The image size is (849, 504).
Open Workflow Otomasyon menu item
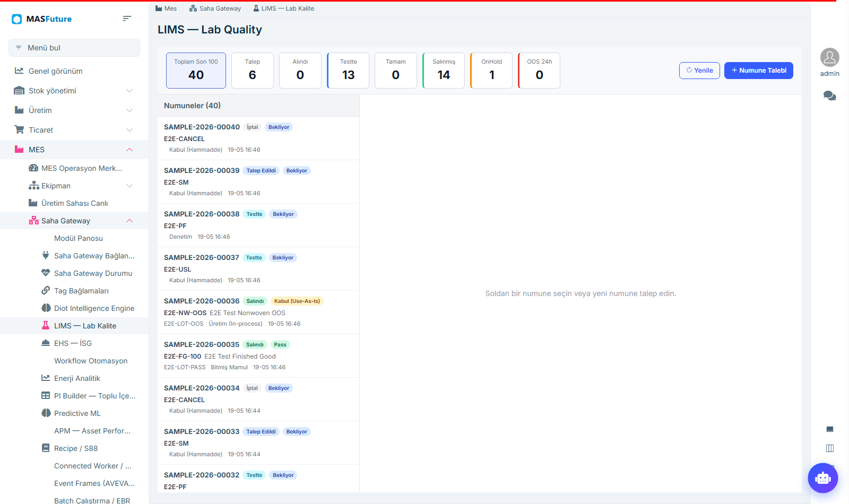pos(91,361)
